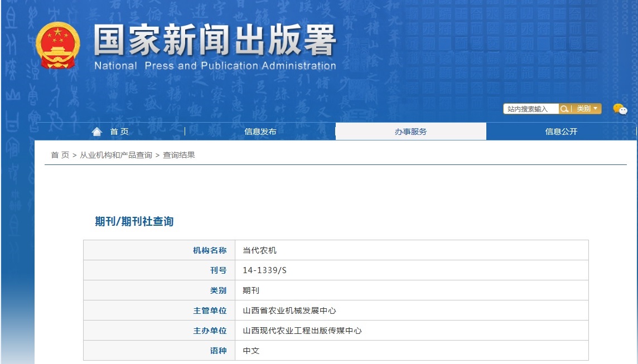Select the magnifier search icon
Screen dimensions: 638x364
(x=565, y=109)
